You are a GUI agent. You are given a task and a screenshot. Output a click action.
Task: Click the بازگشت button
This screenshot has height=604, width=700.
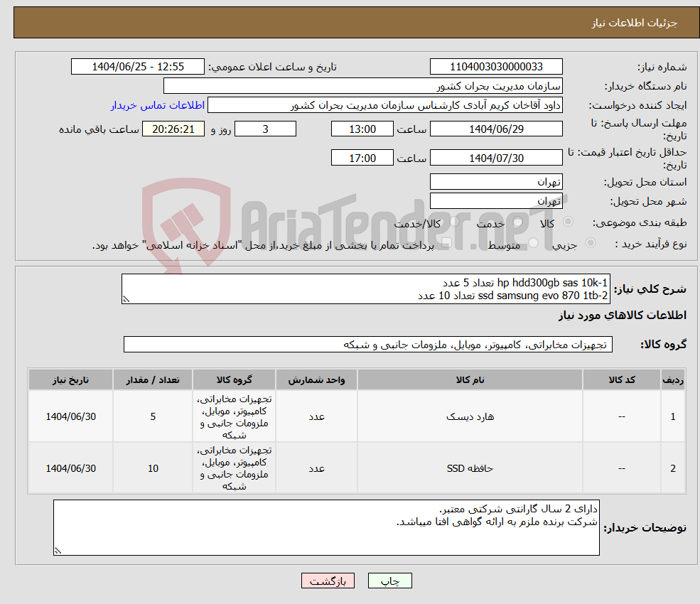(x=328, y=581)
